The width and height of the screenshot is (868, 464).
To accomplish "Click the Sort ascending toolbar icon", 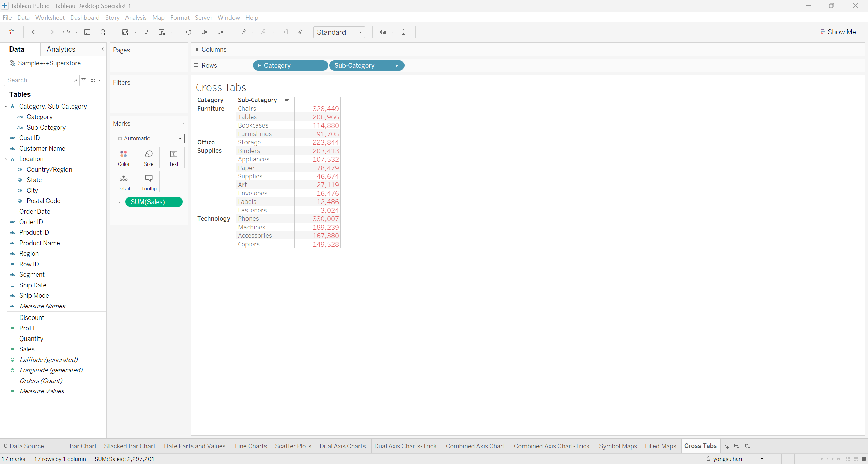I will click(x=205, y=32).
